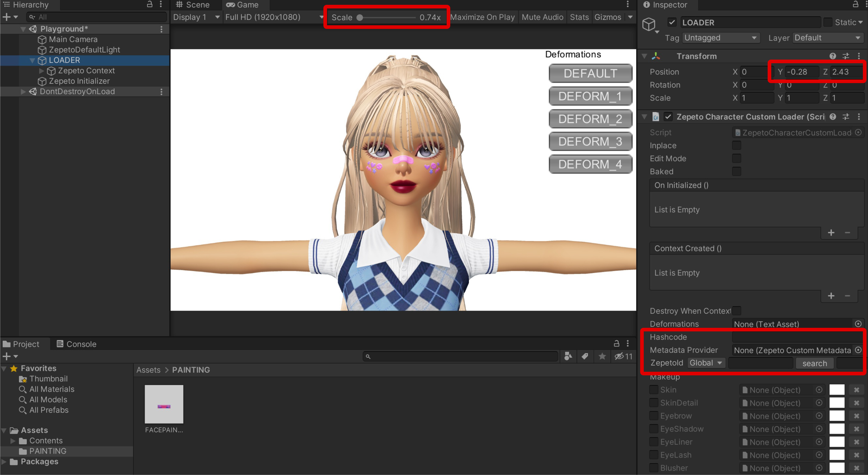Click the DEFORM_2 button
Image resolution: width=868 pixels, height=475 pixels.
pos(590,119)
